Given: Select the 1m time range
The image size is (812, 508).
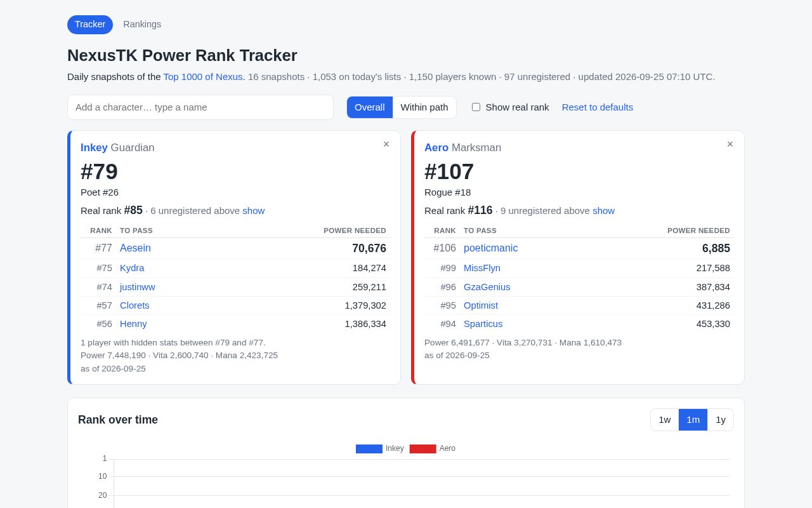Looking at the screenshot, I should pyautogui.click(x=693, y=420).
